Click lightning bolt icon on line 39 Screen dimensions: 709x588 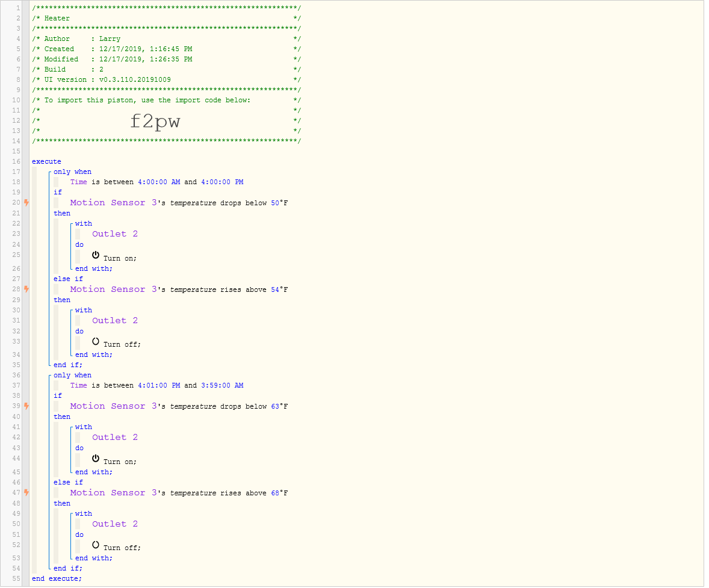click(26, 406)
